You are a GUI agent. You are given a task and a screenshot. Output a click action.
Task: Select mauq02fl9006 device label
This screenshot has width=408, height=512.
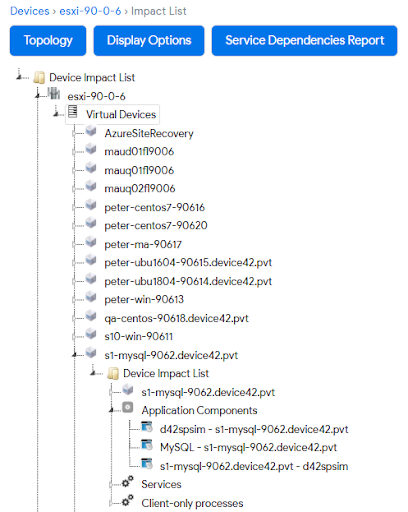tap(140, 189)
